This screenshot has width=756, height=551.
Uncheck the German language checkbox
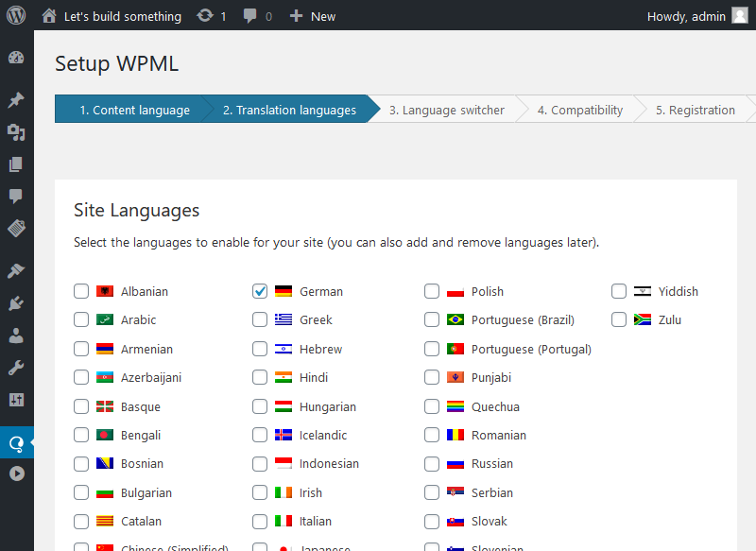(x=259, y=291)
